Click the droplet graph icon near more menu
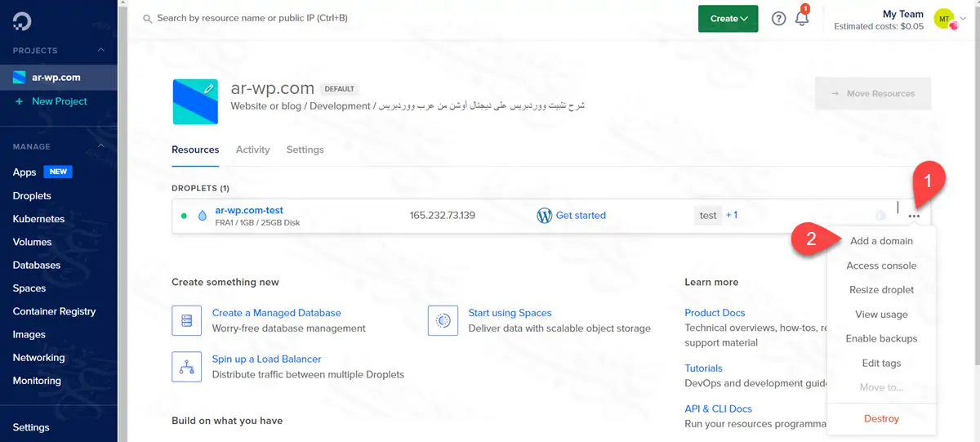980x442 pixels. [881, 216]
